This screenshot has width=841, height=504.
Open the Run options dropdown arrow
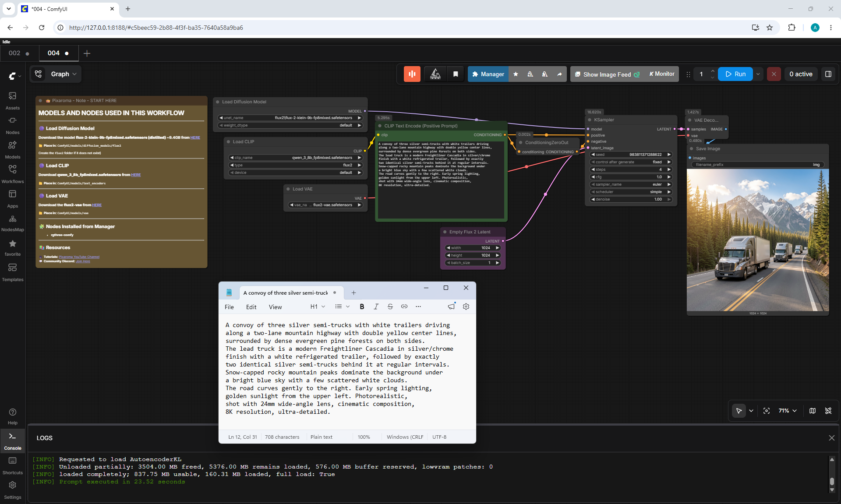(758, 74)
